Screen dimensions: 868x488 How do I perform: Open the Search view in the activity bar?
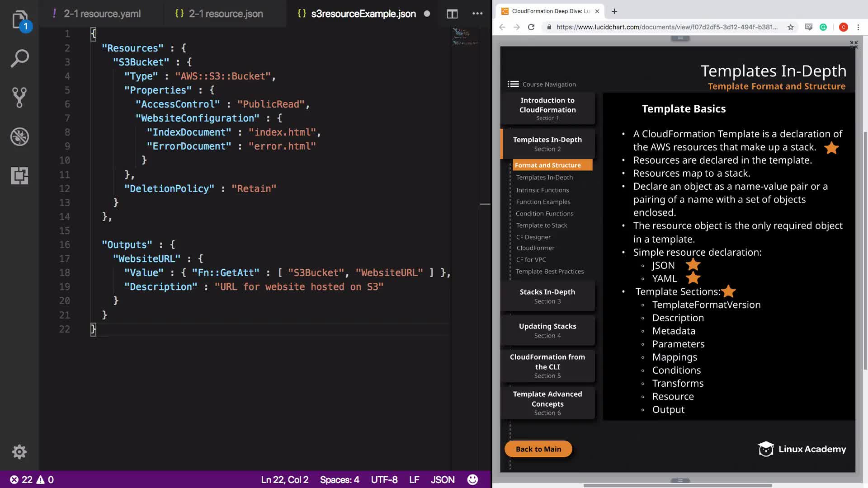tap(19, 59)
